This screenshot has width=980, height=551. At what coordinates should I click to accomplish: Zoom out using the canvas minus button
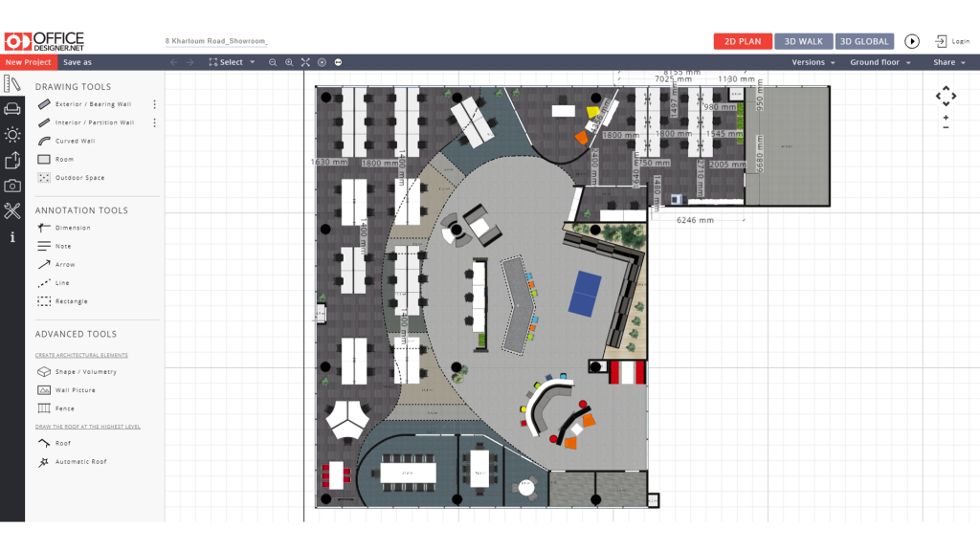946,127
